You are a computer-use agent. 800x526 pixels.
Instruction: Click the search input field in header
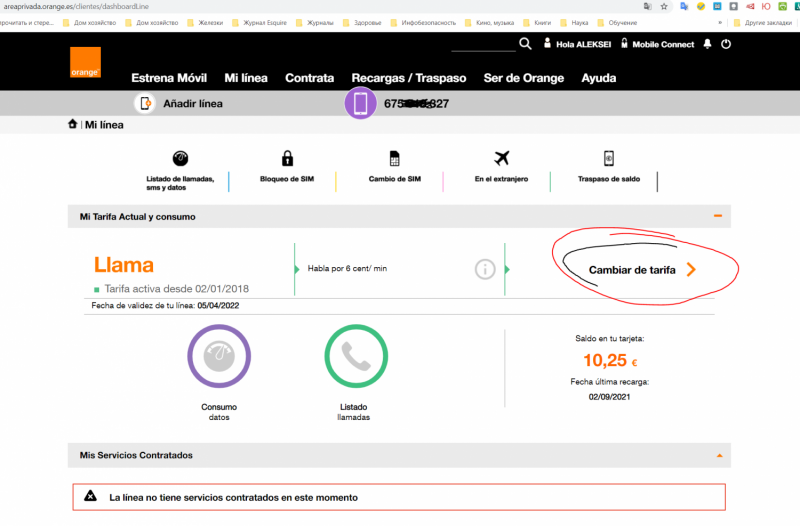coord(483,45)
